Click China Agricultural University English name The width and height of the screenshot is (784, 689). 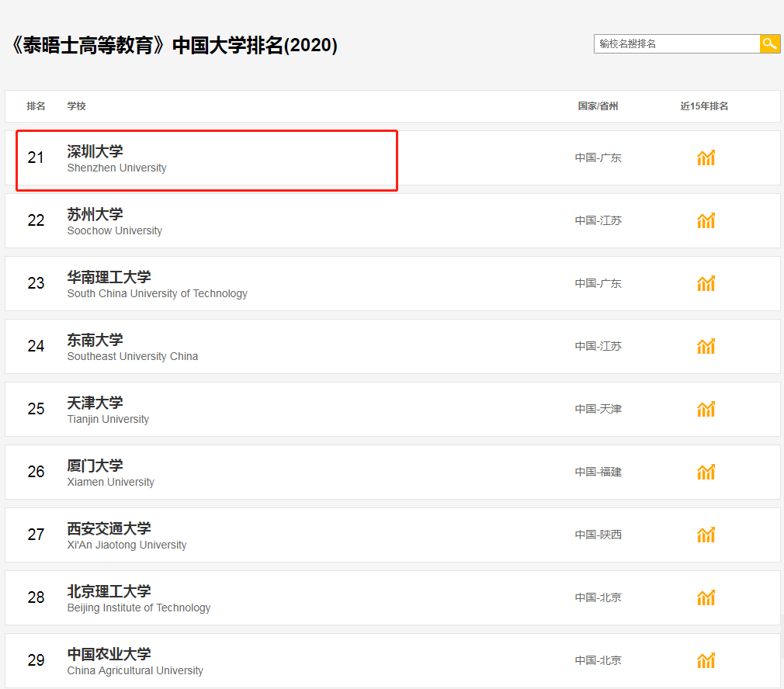tap(135, 670)
